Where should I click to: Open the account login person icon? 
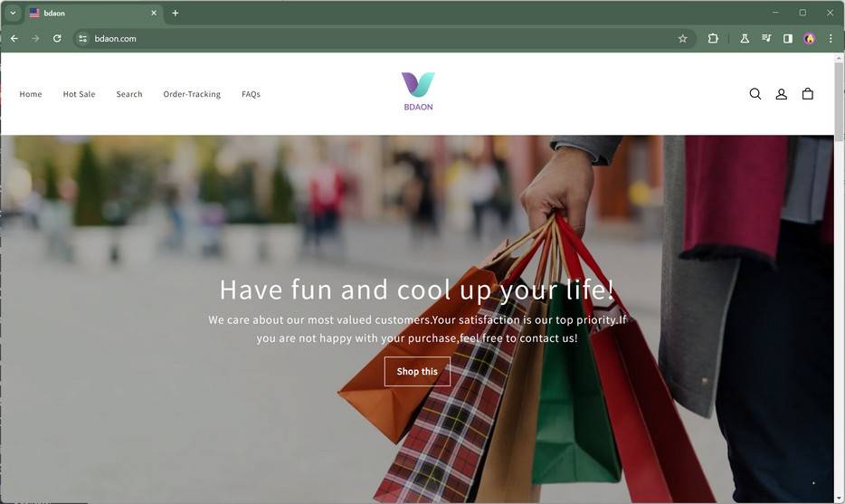[781, 94]
